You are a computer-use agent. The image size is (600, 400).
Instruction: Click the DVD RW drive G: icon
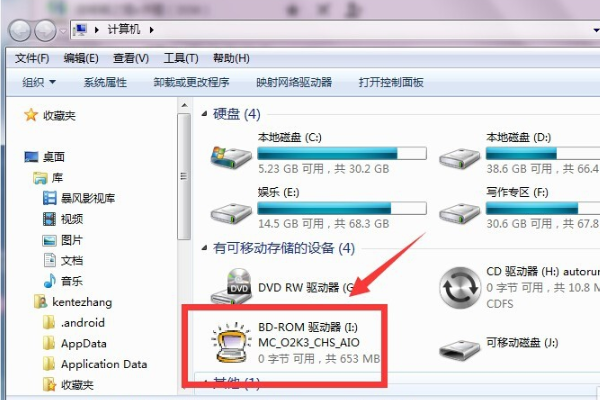click(231, 286)
